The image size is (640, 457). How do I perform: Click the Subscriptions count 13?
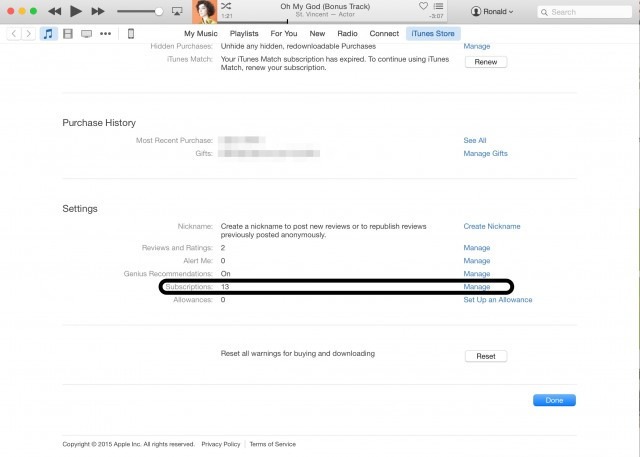tap(225, 287)
